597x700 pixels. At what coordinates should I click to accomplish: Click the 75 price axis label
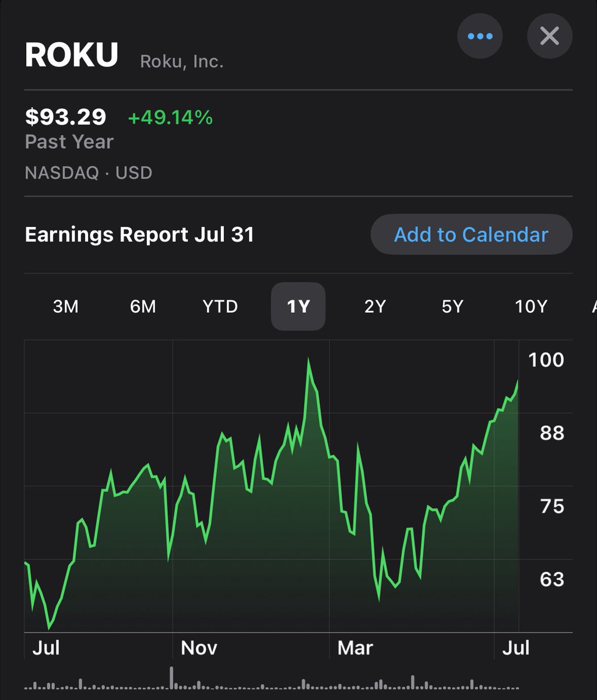pos(552,506)
